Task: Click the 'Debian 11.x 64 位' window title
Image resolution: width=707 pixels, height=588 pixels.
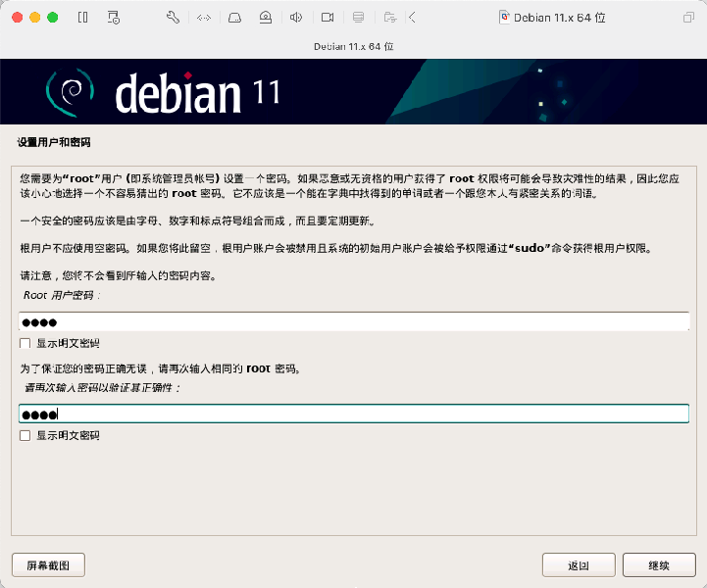Action: pos(559,18)
